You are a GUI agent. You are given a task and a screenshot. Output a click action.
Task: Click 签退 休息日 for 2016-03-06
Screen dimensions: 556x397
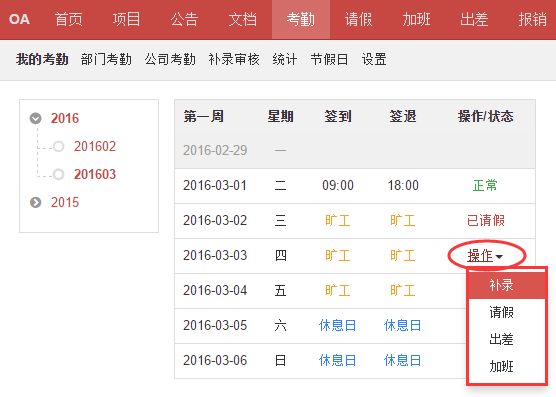(x=402, y=360)
